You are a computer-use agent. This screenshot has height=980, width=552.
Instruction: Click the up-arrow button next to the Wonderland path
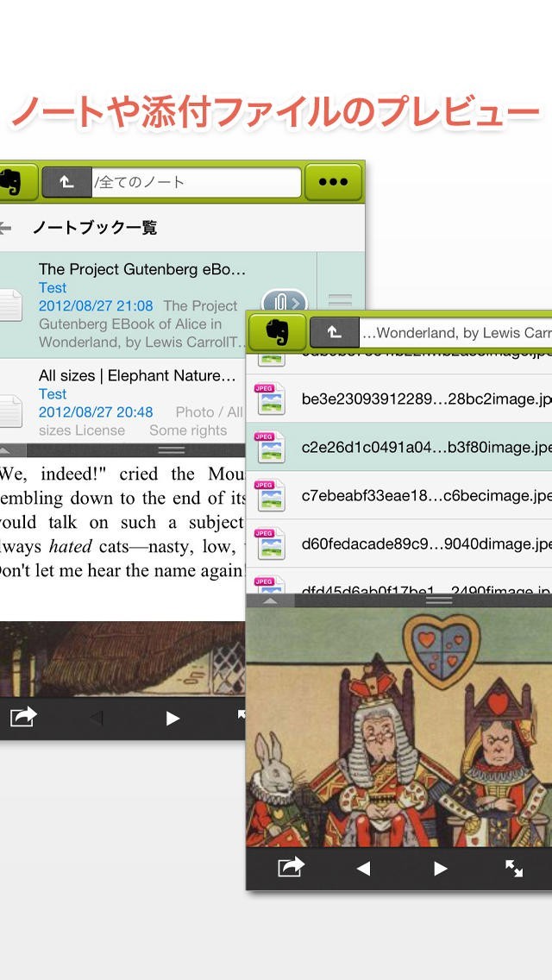coord(333,332)
